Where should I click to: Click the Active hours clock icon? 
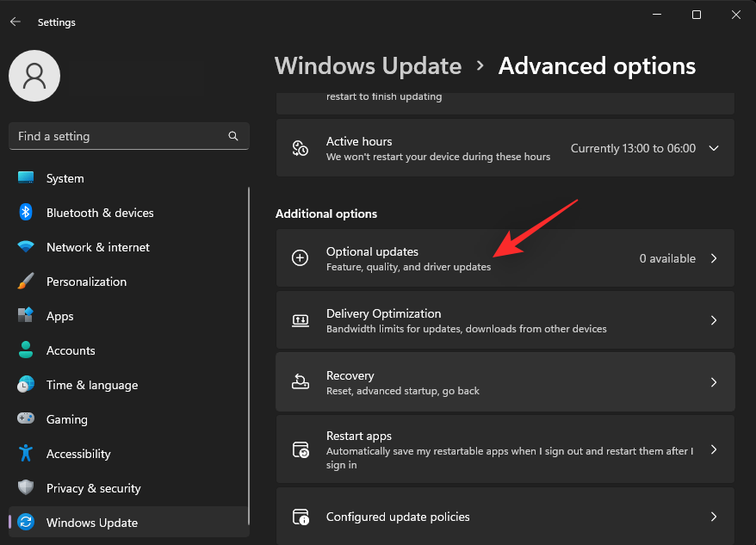[x=300, y=147]
